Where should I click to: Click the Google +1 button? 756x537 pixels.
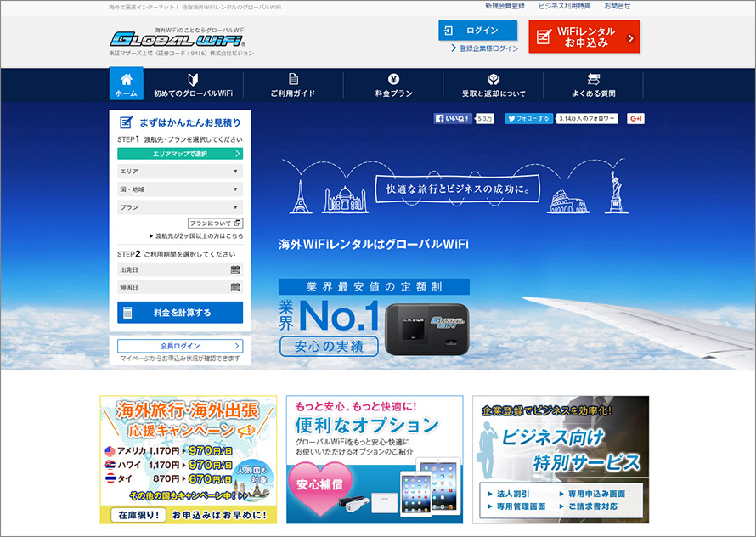point(635,118)
